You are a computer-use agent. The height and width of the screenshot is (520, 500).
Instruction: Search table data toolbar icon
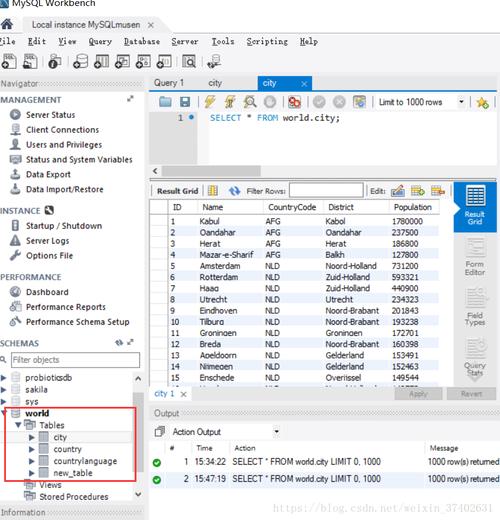tap(189, 62)
